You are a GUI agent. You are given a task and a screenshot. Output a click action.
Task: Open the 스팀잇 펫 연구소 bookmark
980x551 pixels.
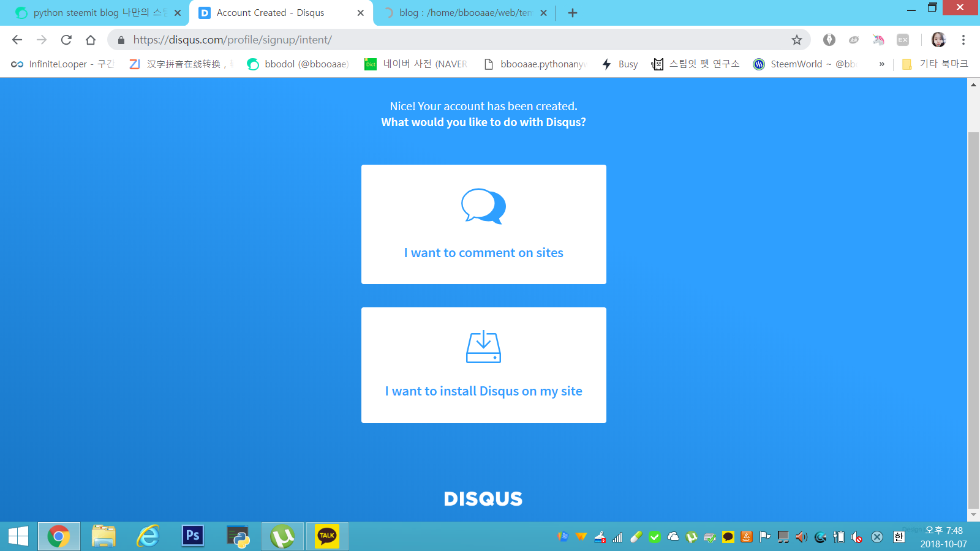tap(696, 64)
